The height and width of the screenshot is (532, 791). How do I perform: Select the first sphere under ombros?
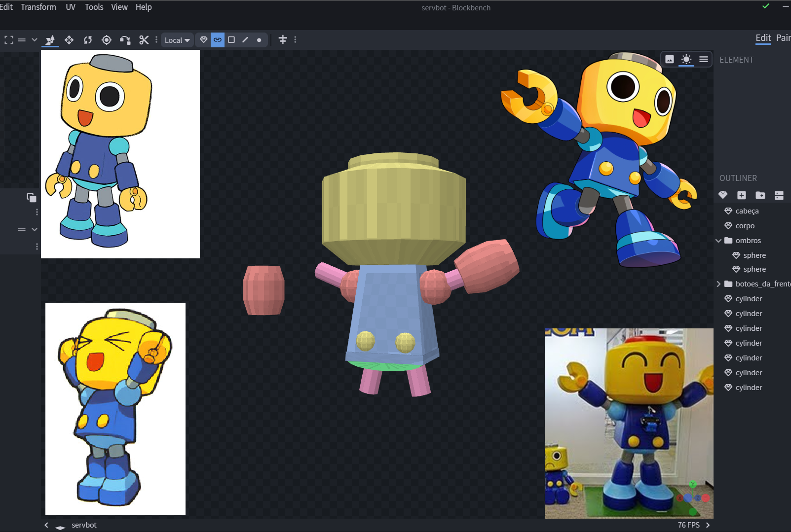[x=753, y=255]
